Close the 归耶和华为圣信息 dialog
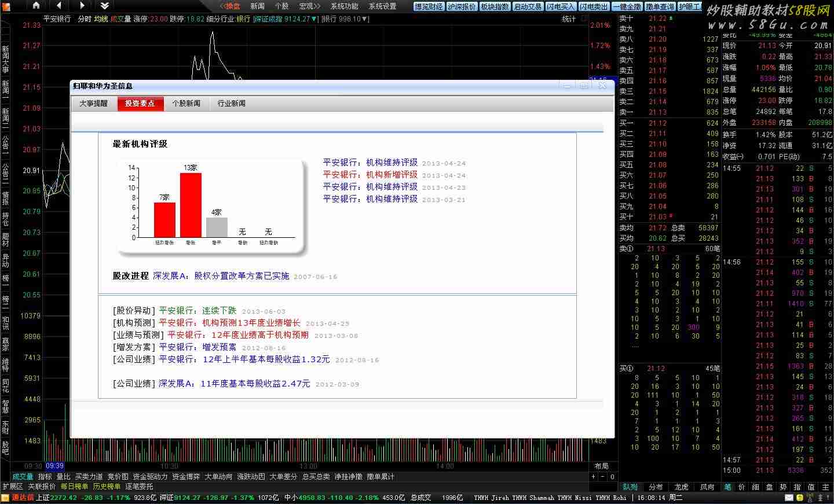The width and height of the screenshot is (834, 504). (602, 86)
